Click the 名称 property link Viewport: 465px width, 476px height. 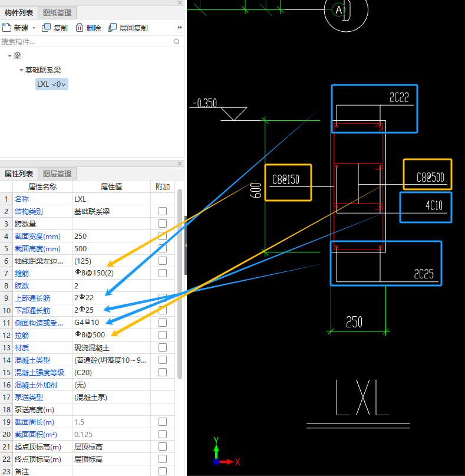tap(22, 199)
